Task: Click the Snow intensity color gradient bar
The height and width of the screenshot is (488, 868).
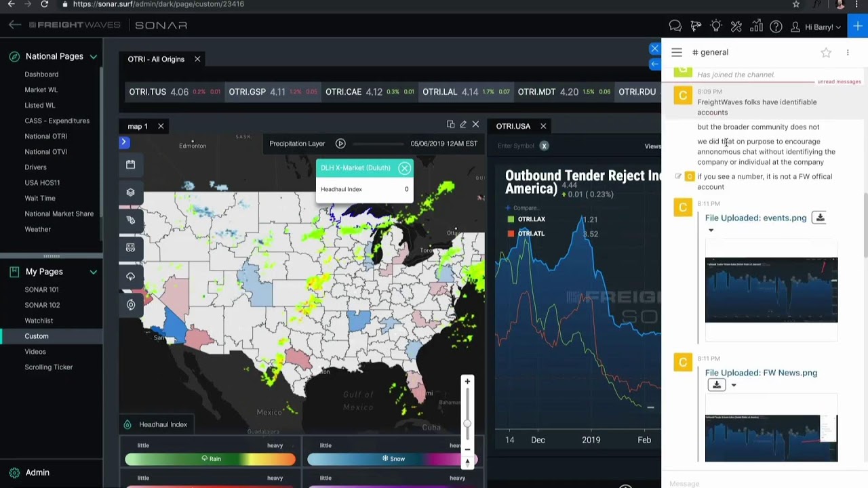Action: click(392, 459)
